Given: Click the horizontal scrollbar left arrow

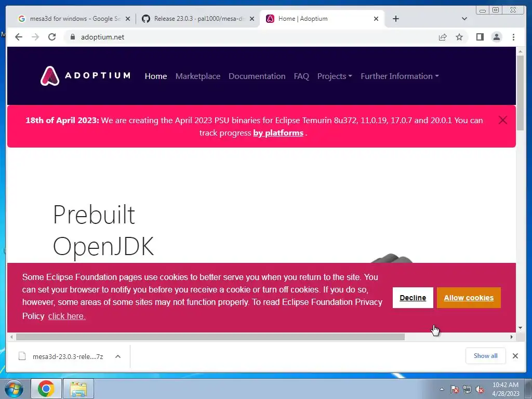Looking at the screenshot, I should click(11, 337).
